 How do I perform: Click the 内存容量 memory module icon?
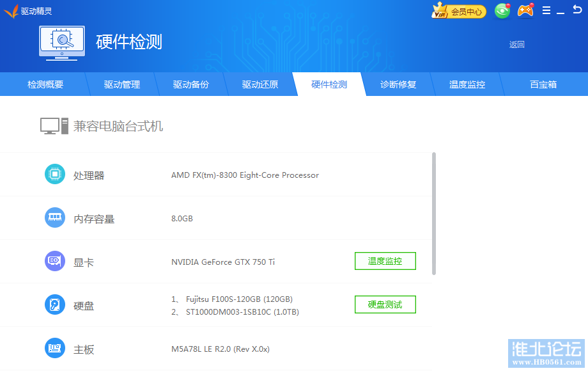click(55, 217)
